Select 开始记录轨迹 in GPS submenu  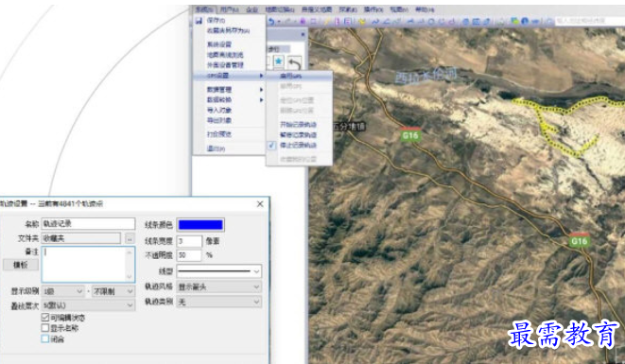click(299, 125)
